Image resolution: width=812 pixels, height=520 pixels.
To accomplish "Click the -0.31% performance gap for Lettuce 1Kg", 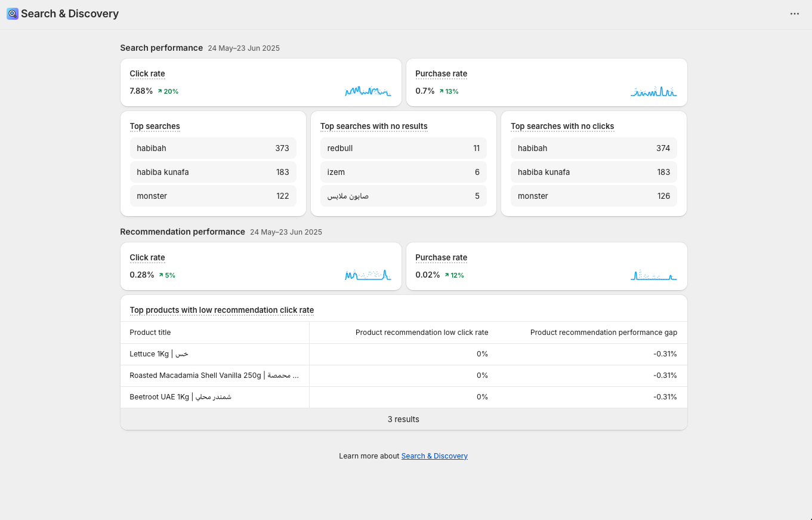I will click(665, 354).
